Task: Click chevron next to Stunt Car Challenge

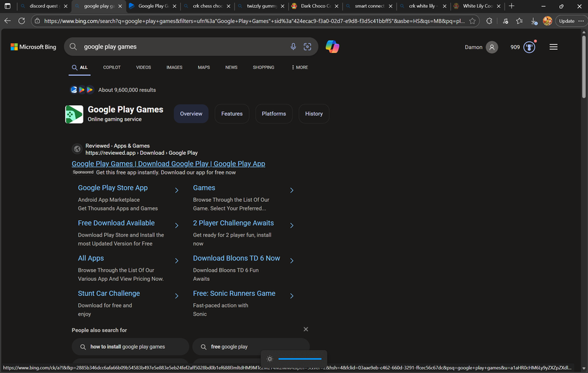Action: point(176,296)
